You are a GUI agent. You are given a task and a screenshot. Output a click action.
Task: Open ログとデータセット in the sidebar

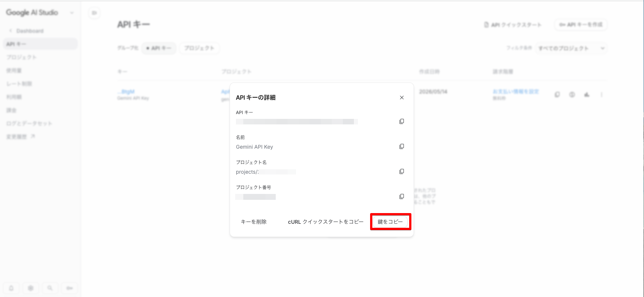(x=29, y=124)
